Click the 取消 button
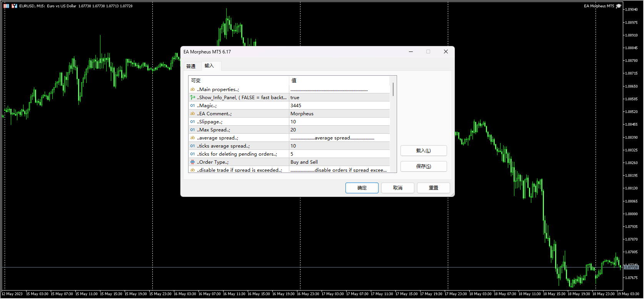Image resolution: width=644 pixels, height=299 pixels. coord(397,188)
